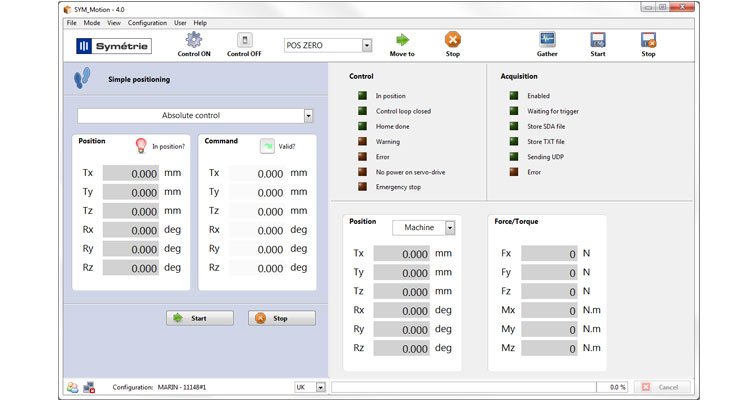Click the network connection icon in status bar
The height and width of the screenshot is (400, 750).
pyautogui.click(x=89, y=387)
